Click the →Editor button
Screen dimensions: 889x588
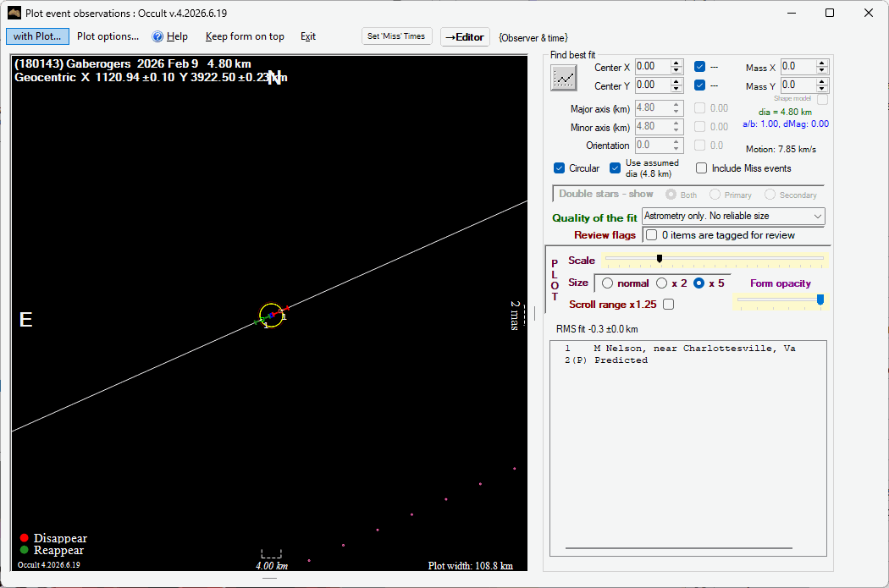tap(464, 37)
